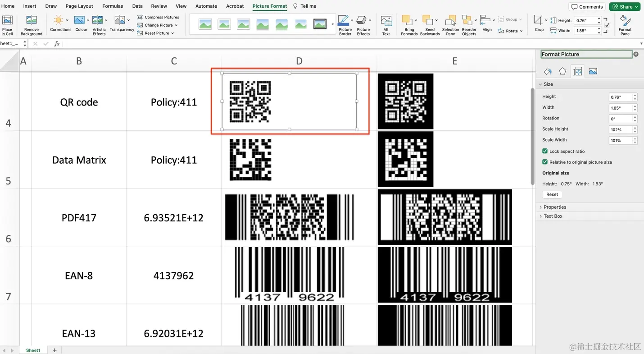The width and height of the screenshot is (644, 354).
Task: Switch to the Home tab
Action: pos(8,6)
